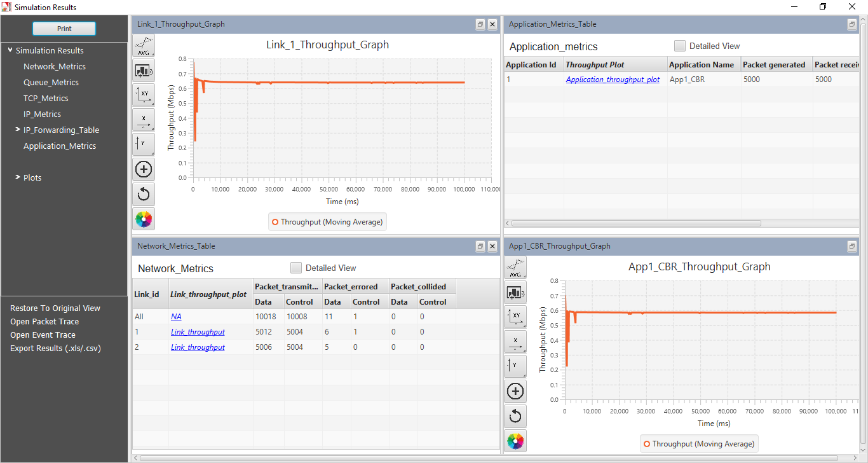Expand the Plots section in the sidebar
Image resolution: width=868 pixels, height=463 pixels.
tap(19, 177)
